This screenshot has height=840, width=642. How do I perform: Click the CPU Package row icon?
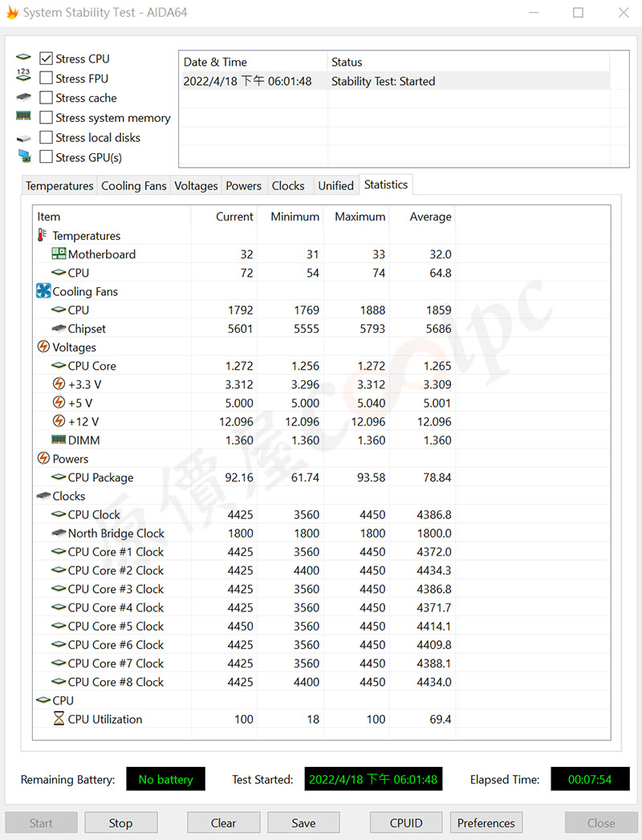click(x=59, y=477)
